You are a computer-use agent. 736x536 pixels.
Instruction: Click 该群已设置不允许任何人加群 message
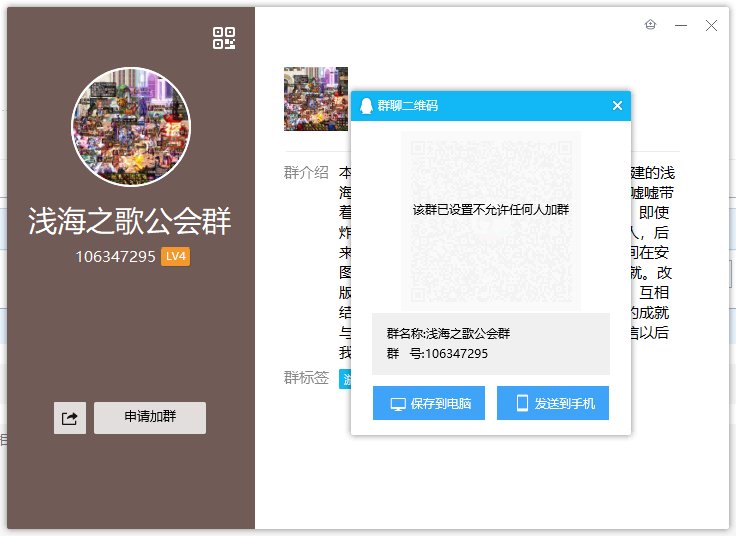[x=491, y=210]
